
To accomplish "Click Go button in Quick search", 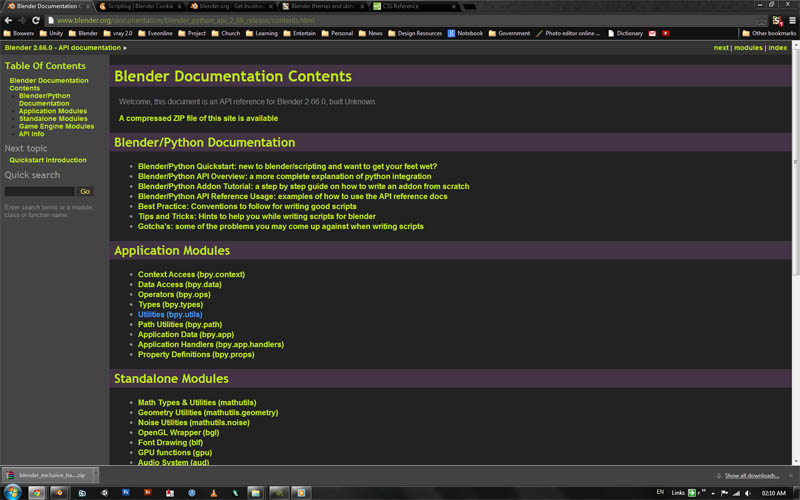I will coord(85,191).
